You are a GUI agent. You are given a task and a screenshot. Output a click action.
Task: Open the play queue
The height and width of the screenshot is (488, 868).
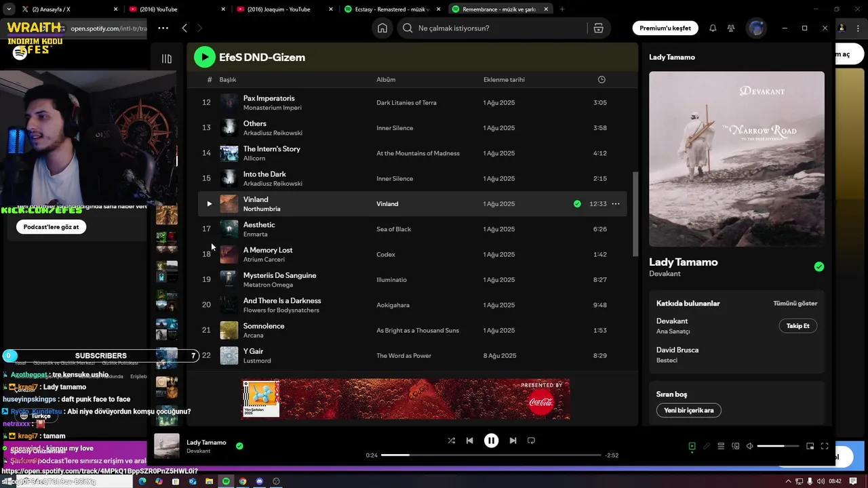(x=721, y=446)
